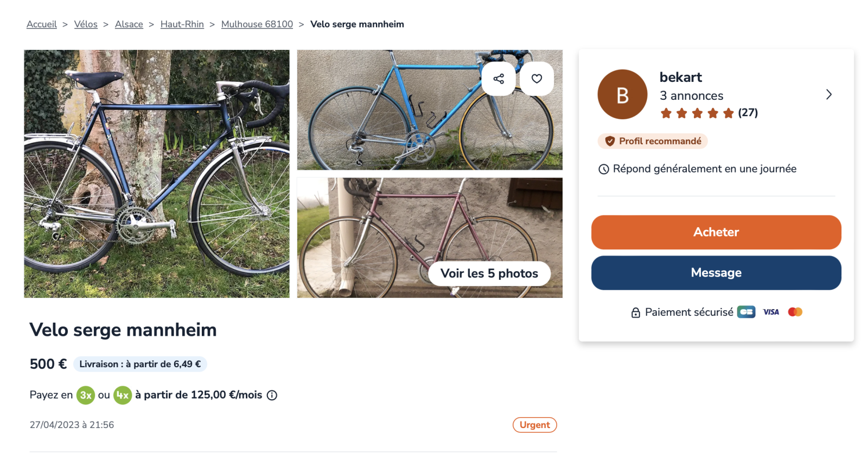Click the 4x payment badge
The height and width of the screenshot is (460, 868).
point(123,395)
